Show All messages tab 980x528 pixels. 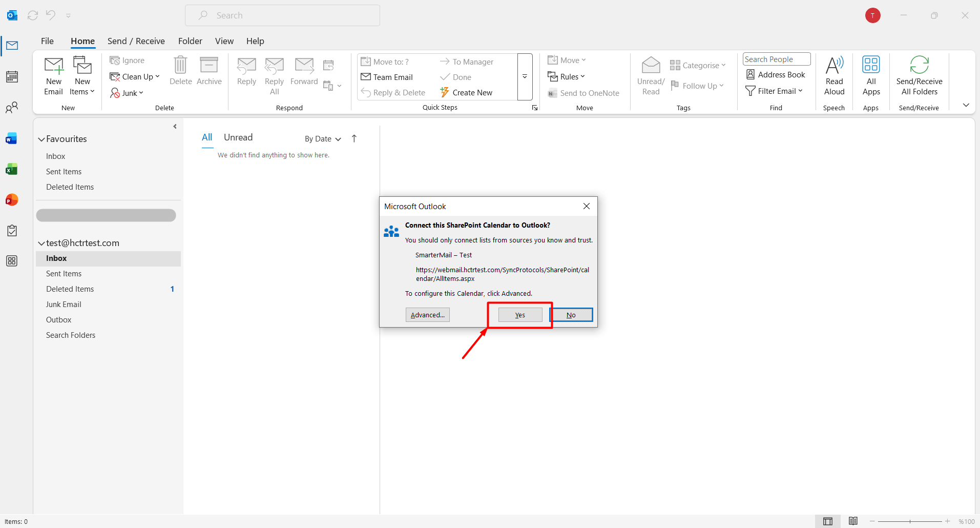tap(207, 137)
